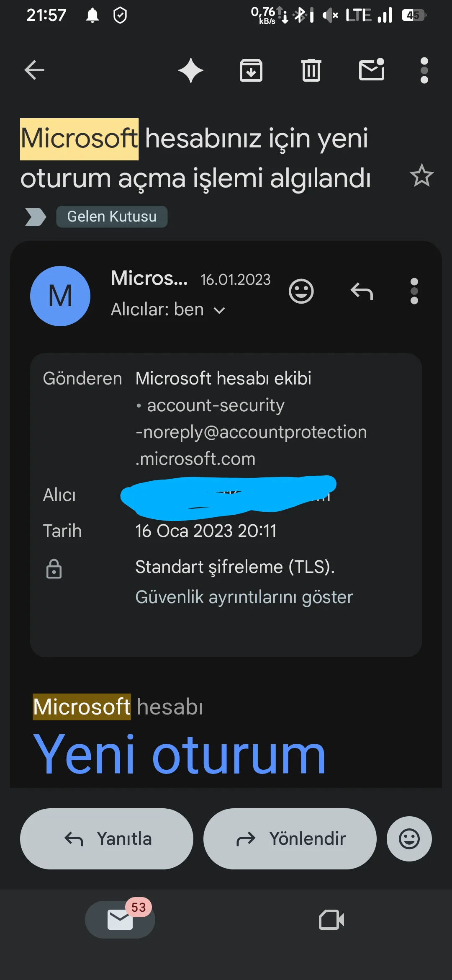Delete the email with trash icon
The height and width of the screenshot is (980, 452).
311,70
